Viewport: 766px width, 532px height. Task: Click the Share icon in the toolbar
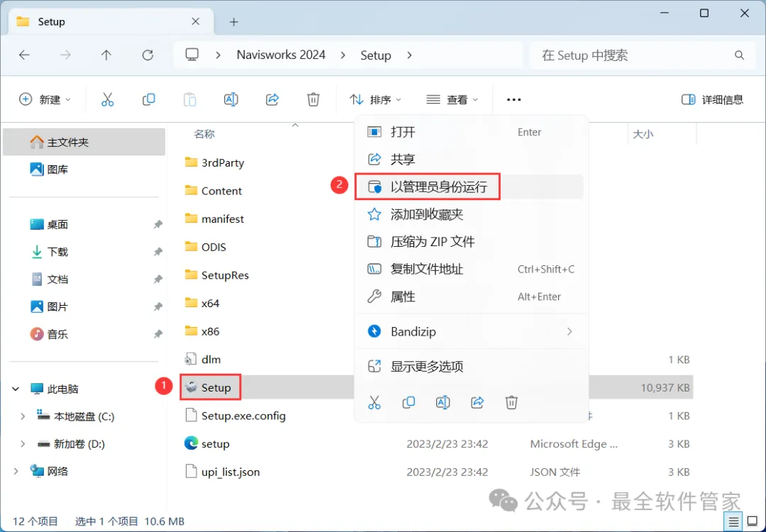[x=272, y=99]
